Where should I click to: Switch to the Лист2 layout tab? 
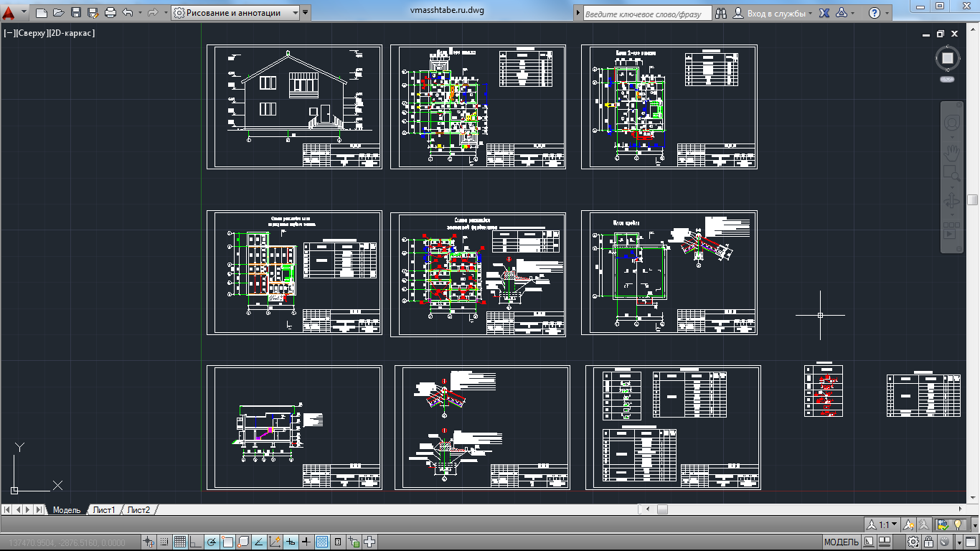pos(138,510)
